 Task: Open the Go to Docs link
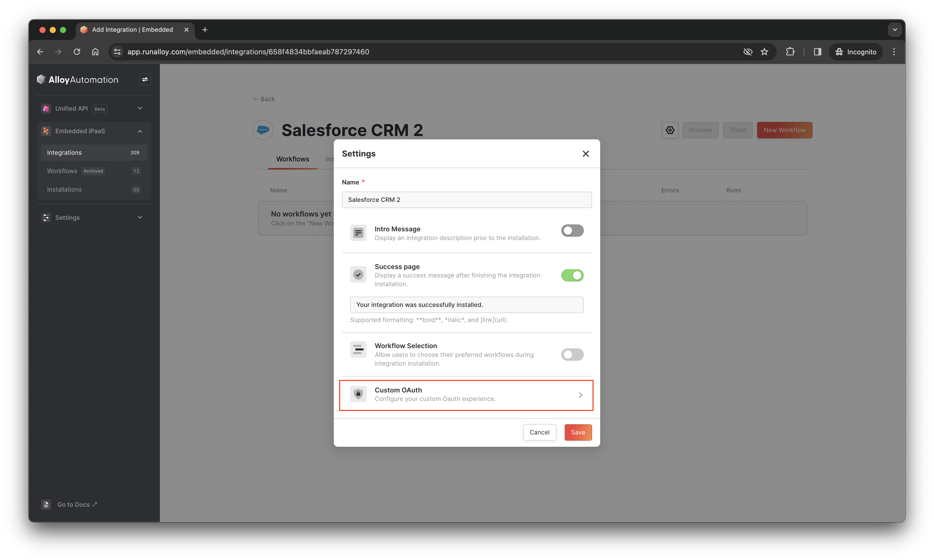[x=77, y=504]
